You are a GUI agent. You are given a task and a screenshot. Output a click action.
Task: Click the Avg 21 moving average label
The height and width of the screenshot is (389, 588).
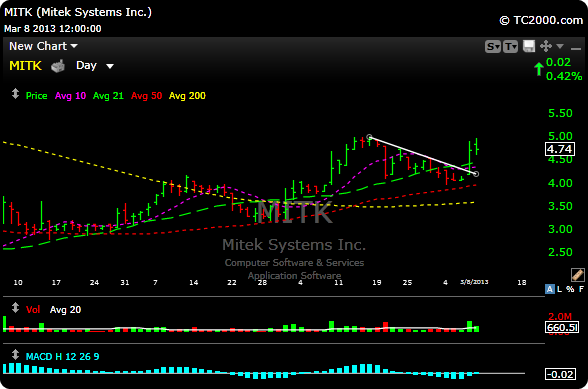[108, 96]
